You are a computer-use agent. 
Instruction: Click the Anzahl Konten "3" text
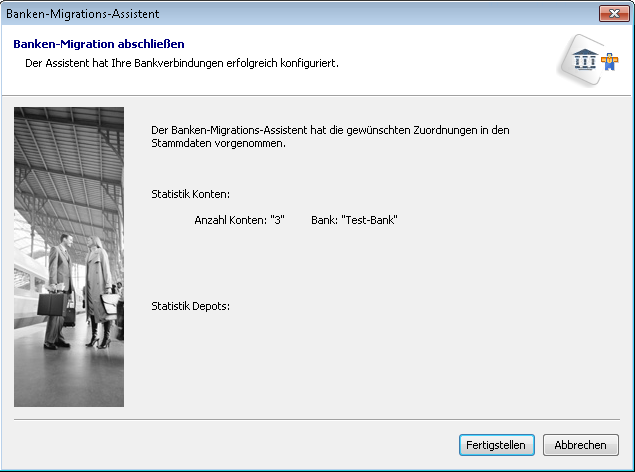(239, 220)
